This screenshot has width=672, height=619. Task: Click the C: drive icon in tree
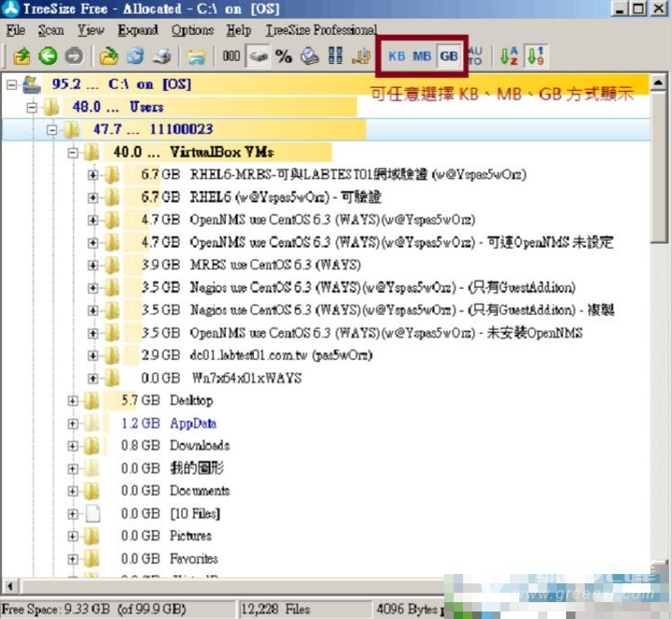(x=32, y=84)
